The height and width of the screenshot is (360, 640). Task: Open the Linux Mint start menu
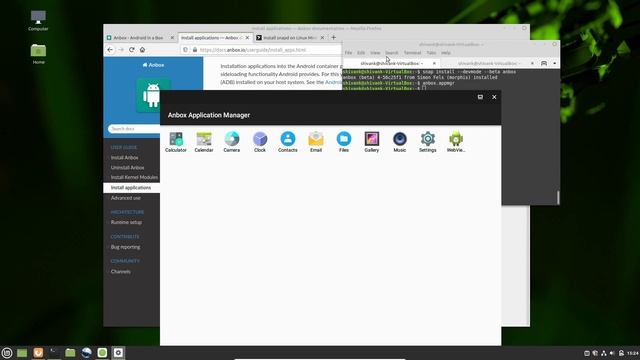click(7, 353)
